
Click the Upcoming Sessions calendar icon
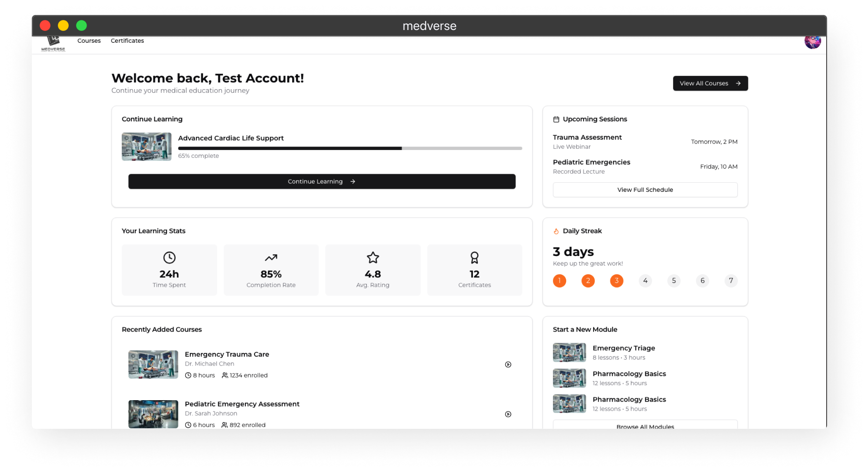pyautogui.click(x=556, y=119)
